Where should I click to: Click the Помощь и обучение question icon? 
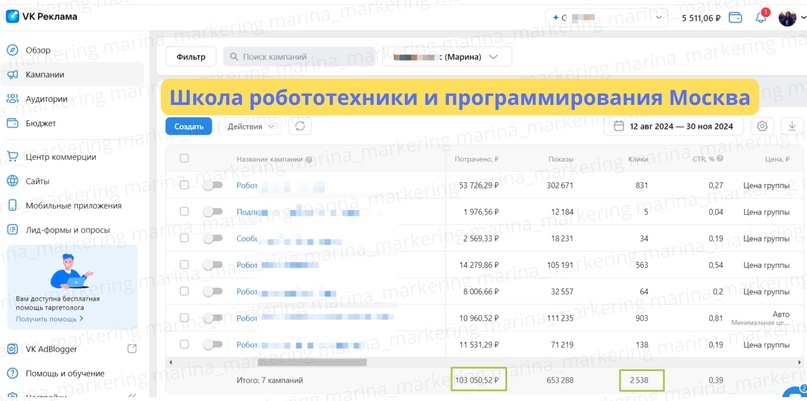click(x=12, y=373)
